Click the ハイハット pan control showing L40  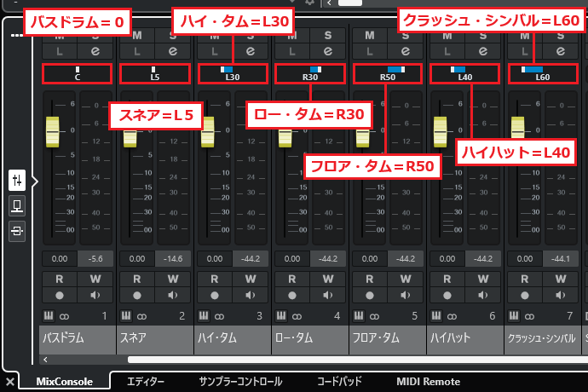[x=465, y=73]
